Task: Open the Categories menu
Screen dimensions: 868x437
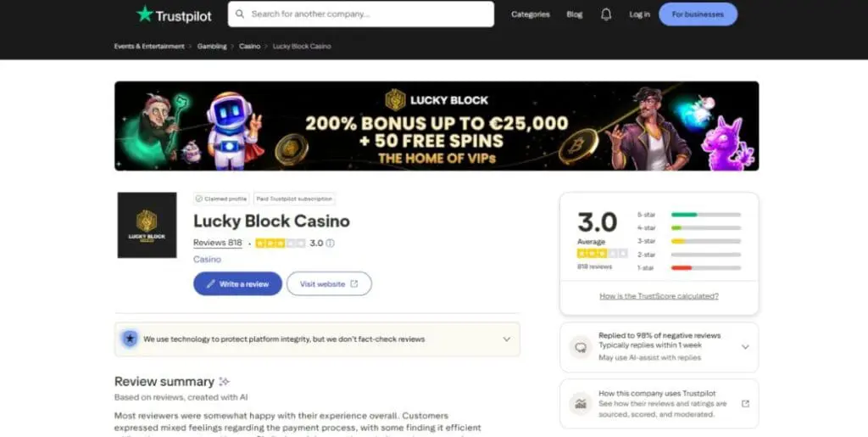Action: 531,14
